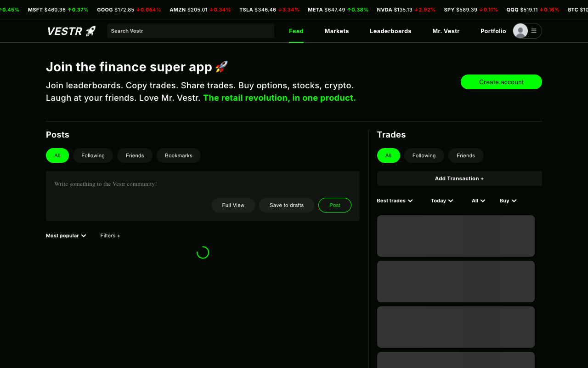Click the MSFT ticker in the tape
588x368 pixels.
point(58,10)
